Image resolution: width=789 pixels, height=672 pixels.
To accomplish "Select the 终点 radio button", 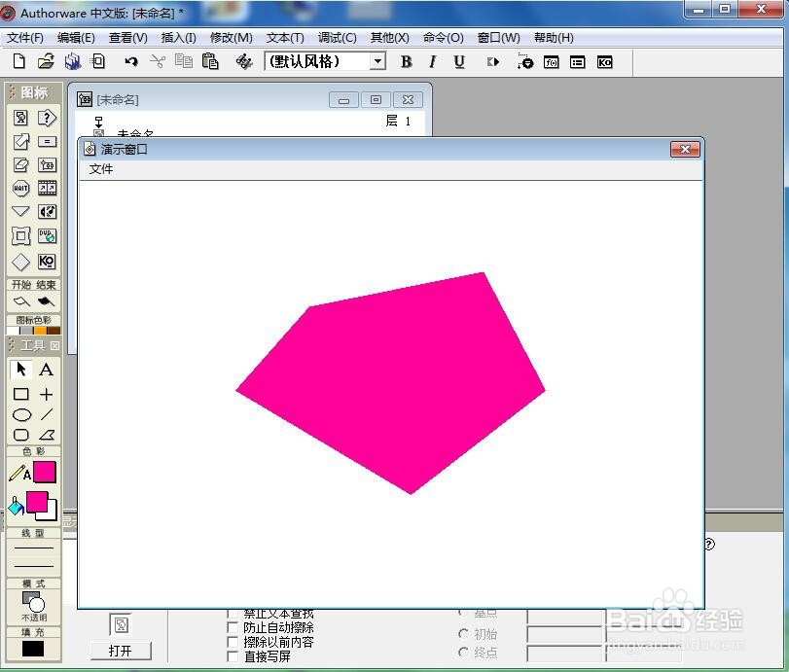I will coord(463,652).
